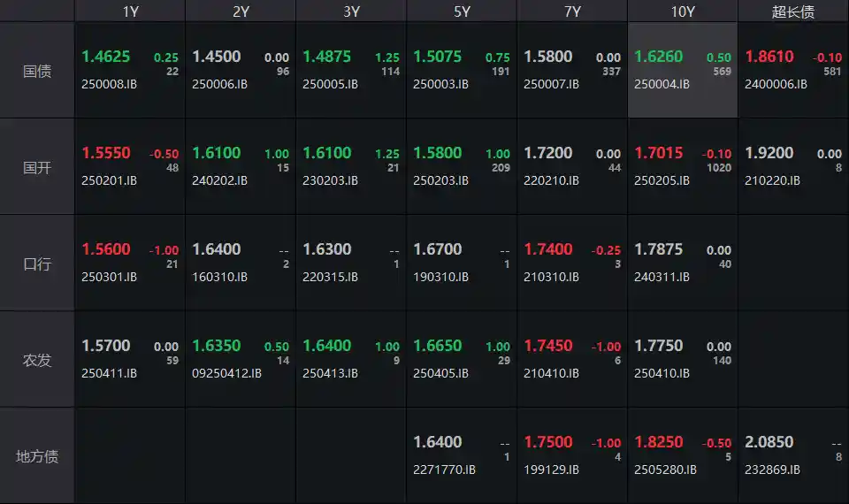Choose the 农发 row label
The height and width of the screenshot is (504, 849).
37,360
